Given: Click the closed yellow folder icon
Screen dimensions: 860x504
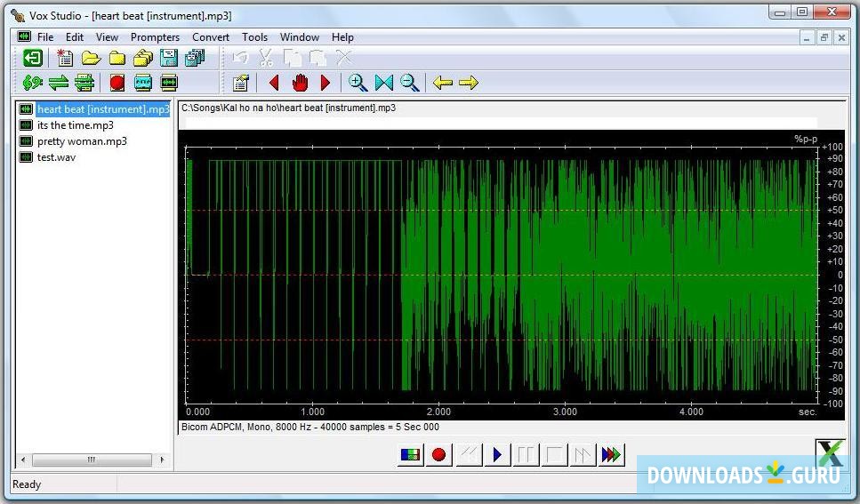Looking at the screenshot, I should coord(117,58).
